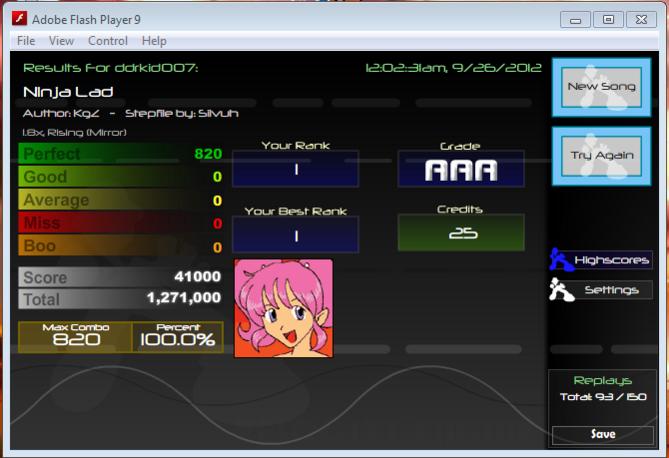Open the game Settings
The image size is (669, 458).
click(x=611, y=290)
